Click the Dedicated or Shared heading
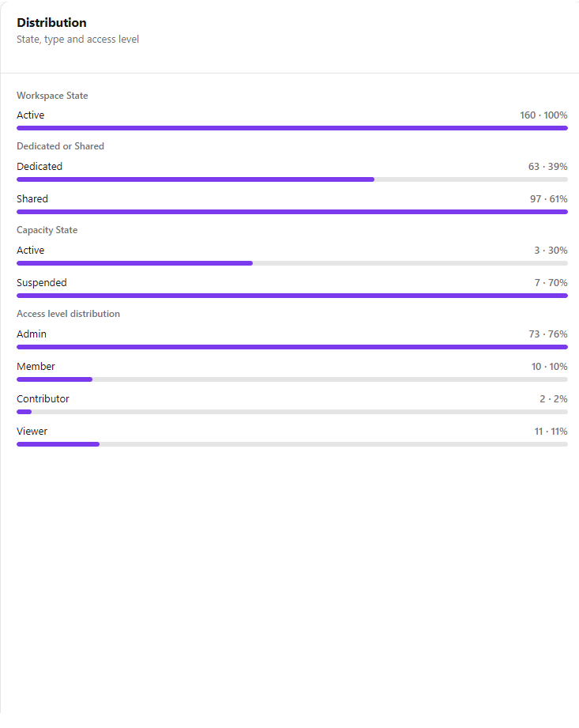Screen dimensions: 579x728 (60, 146)
